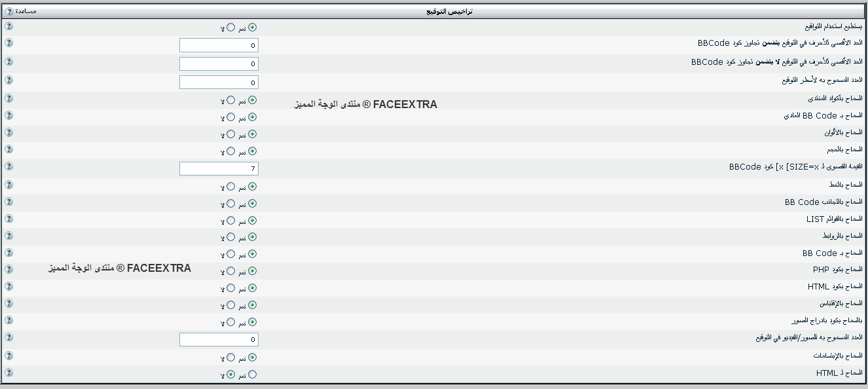Click the العدد المسموح به لأسطر التوقيع field
This screenshot has width=868, height=389.
(x=219, y=83)
